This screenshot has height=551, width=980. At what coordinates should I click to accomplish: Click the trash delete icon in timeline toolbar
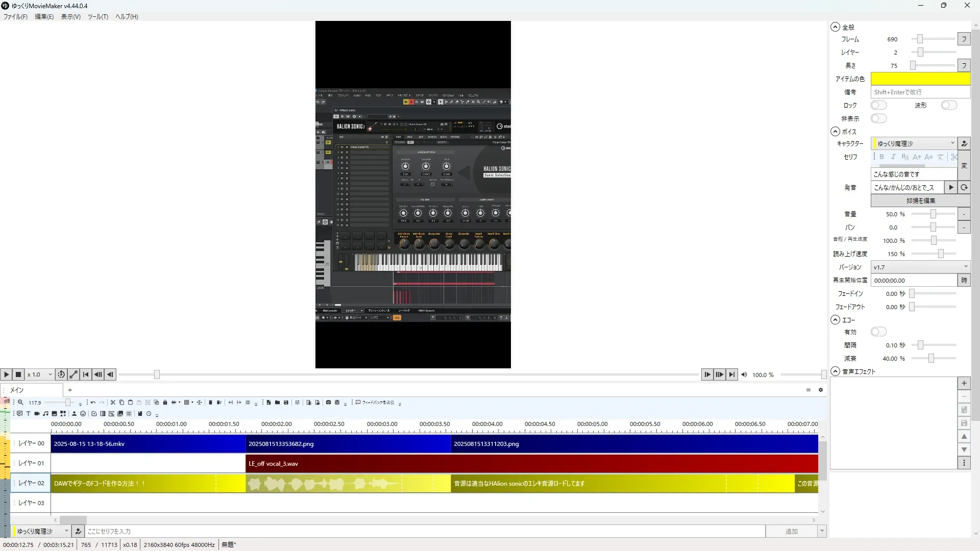point(210,403)
